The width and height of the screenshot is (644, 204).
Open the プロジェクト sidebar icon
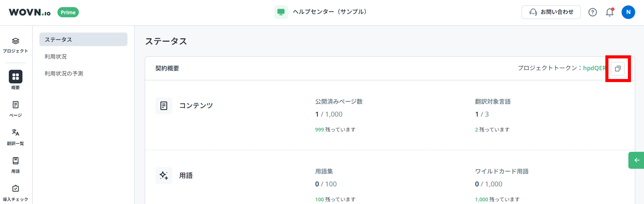16,41
